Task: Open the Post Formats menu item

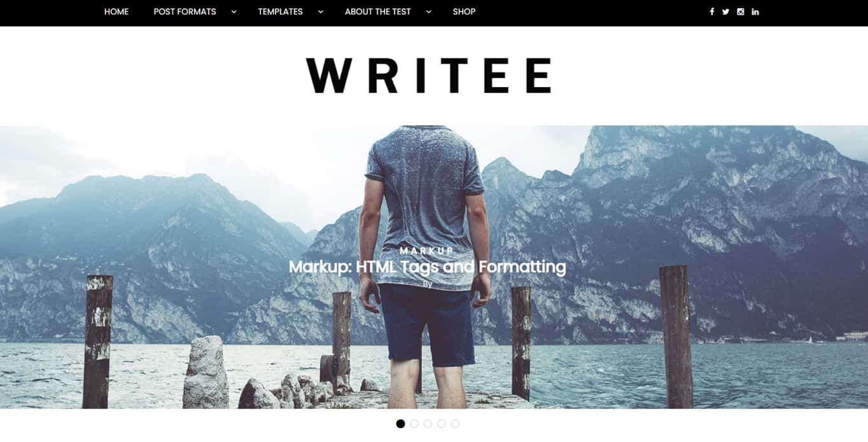Action: pyautogui.click(x=185, y=11)
